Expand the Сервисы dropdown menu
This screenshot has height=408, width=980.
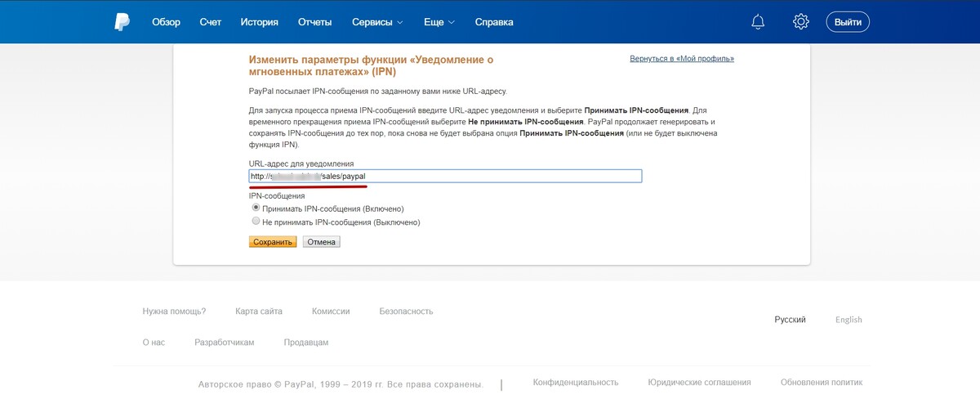point(377,22)
